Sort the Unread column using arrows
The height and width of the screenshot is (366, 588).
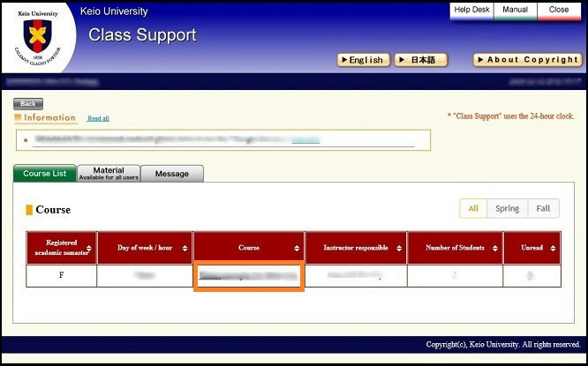point(552,249)
